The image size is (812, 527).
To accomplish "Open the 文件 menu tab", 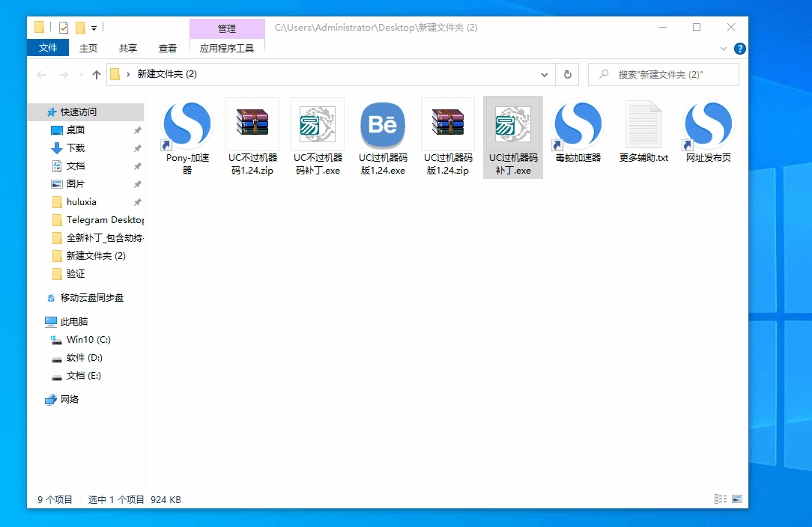I will click(x=48, y=48).
